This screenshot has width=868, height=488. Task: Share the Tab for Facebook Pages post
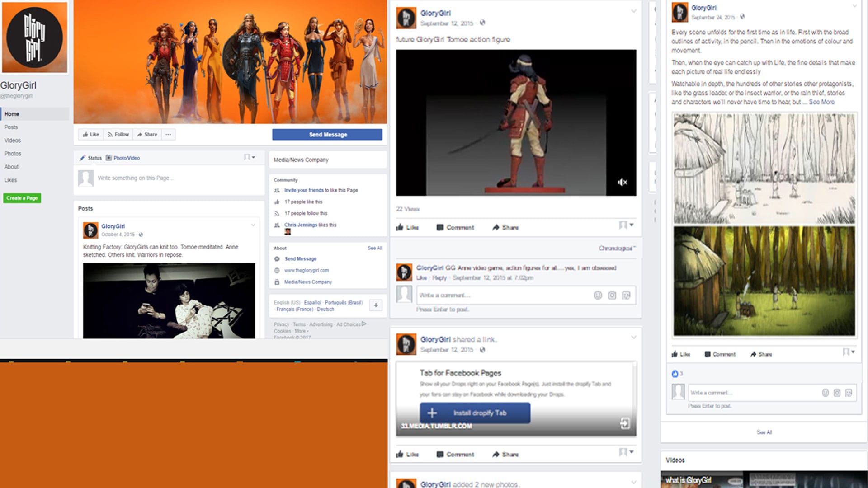point(505,454)
